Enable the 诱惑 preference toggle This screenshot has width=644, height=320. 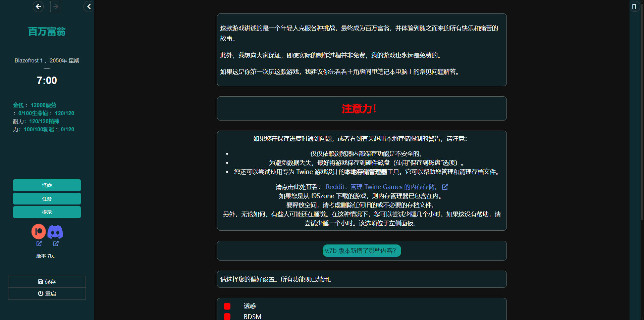pyautogui.click(x=227, y=306)
